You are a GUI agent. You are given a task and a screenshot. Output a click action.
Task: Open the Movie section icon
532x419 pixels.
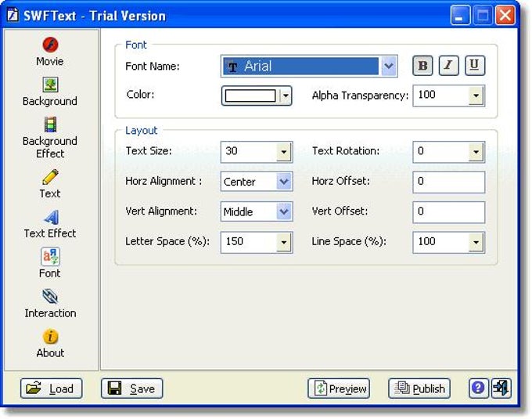pyautogui.click(x=50, y=45)
